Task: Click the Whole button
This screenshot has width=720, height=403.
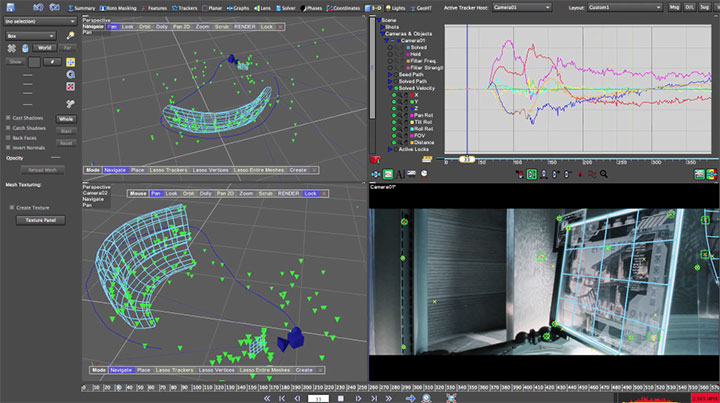Action: pos(66,119)
